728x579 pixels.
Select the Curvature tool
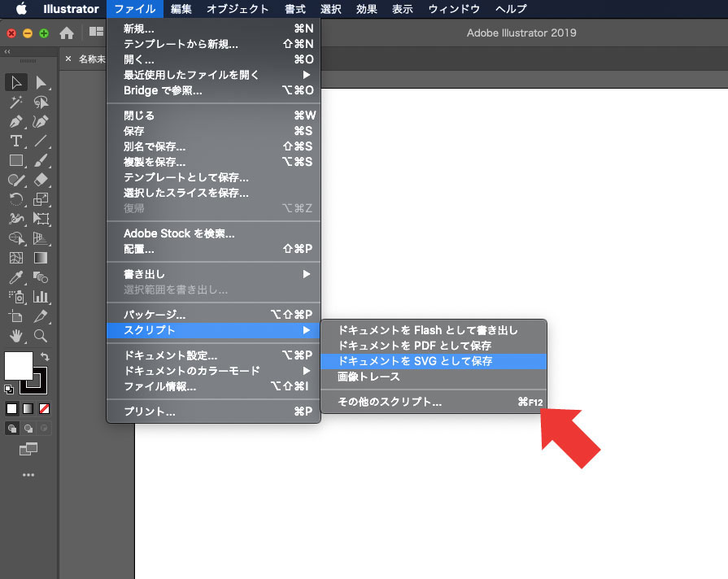41,122
